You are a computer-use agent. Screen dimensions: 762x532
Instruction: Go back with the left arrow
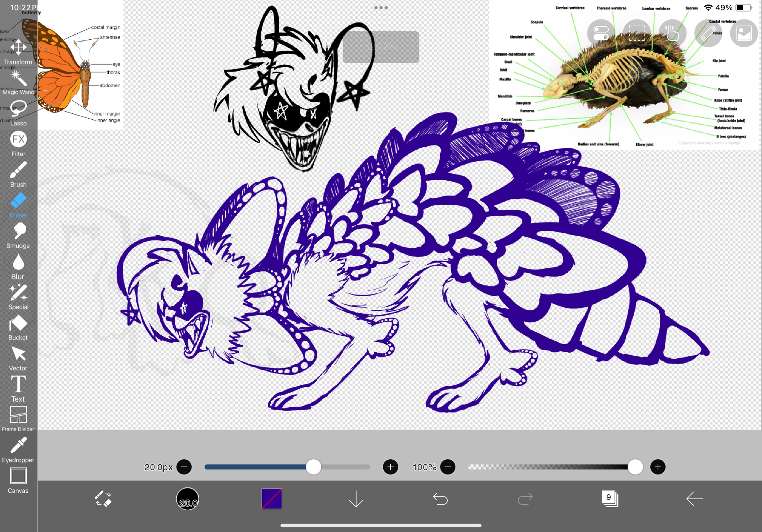click(x=694, y=498)
